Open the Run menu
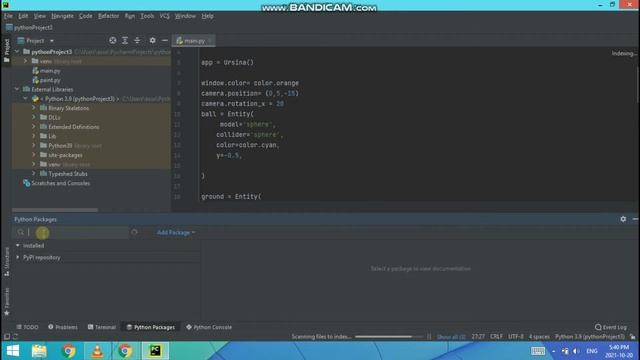 tap(130, 16)
